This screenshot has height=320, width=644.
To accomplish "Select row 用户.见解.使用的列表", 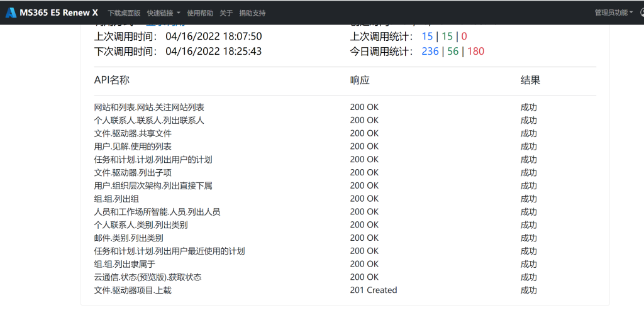I will pyautogui.click(x=345, y=146).
